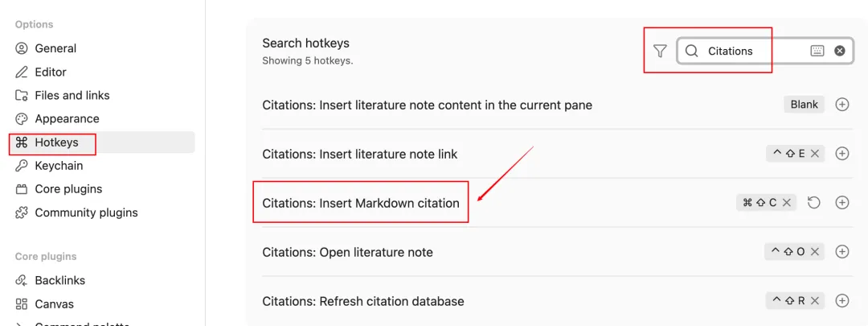Screen dimensions: 868x326
Task: Switch to Appearance settings
Action: tap(67, 118)
